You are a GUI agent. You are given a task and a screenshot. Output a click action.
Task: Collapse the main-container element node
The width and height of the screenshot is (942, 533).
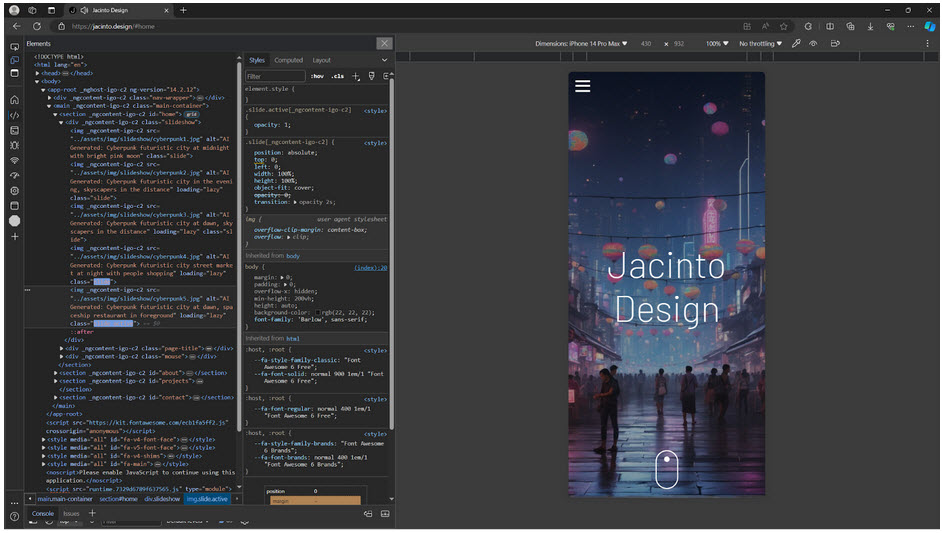(x=49, y=106)
